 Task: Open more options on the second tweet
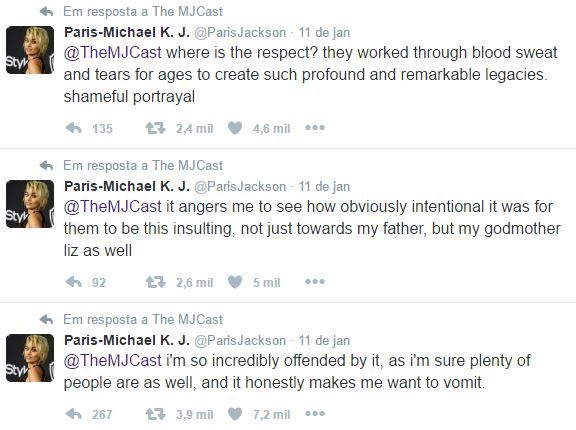[315, 282]
